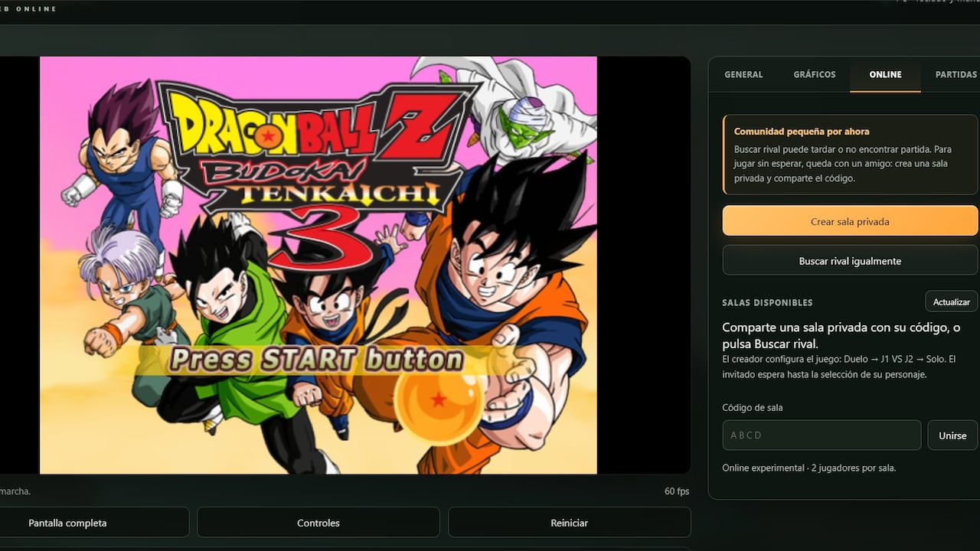The image size is (980, 551).
Task: Click the Crear sala privada button
Action: tap(850, 221)
